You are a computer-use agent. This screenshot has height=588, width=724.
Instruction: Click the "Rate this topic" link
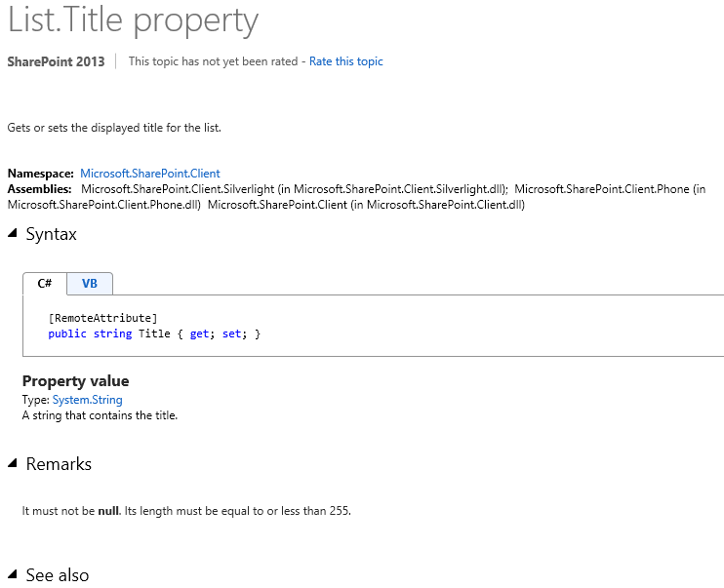click(x=346, y=61)
